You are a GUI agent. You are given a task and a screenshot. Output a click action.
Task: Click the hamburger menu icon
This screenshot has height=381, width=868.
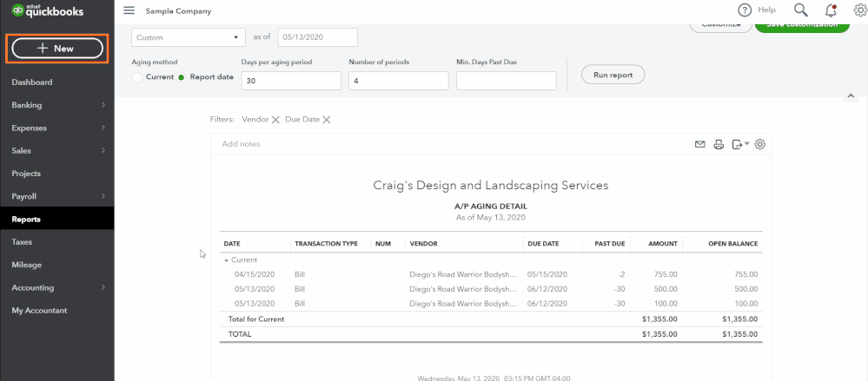[129, 10]
